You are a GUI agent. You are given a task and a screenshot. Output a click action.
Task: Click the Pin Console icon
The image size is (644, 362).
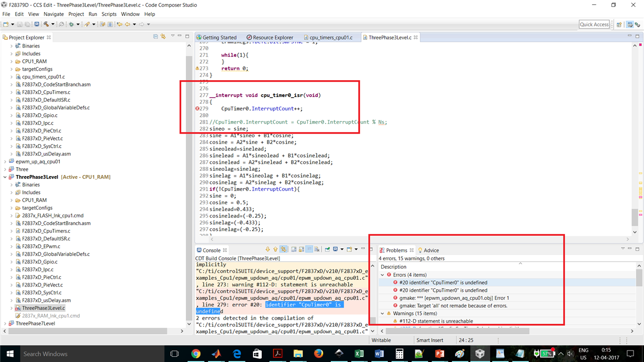(327, 249)
